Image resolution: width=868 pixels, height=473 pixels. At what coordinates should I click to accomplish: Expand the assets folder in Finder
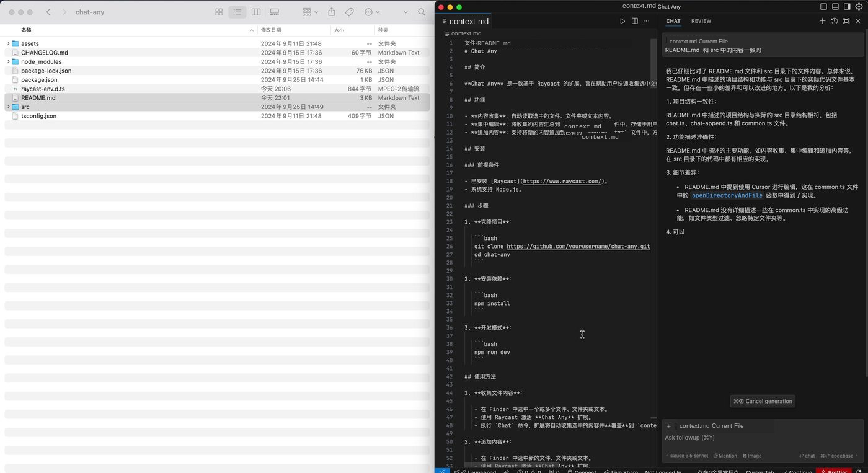(8, 43)
